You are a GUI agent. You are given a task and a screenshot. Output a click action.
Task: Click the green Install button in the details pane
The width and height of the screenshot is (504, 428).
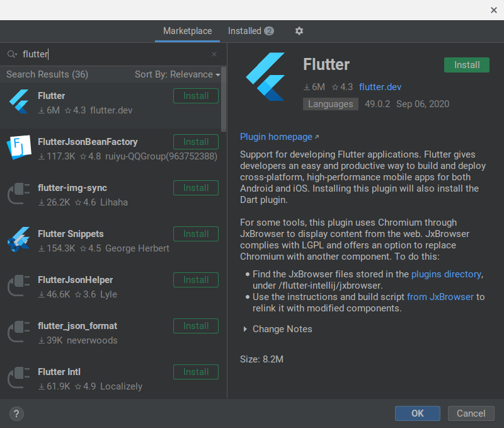click(467, 65)
